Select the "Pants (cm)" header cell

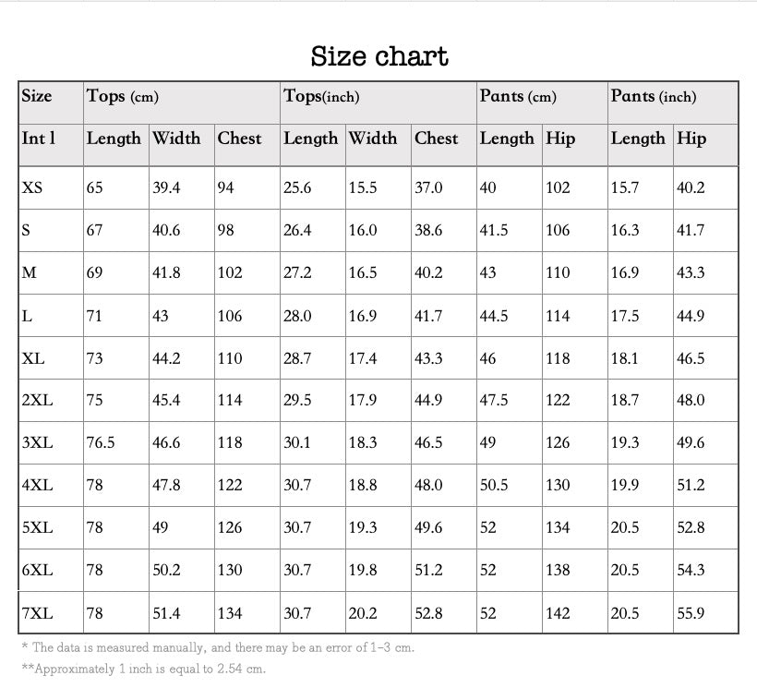click(x=518, y=97)
